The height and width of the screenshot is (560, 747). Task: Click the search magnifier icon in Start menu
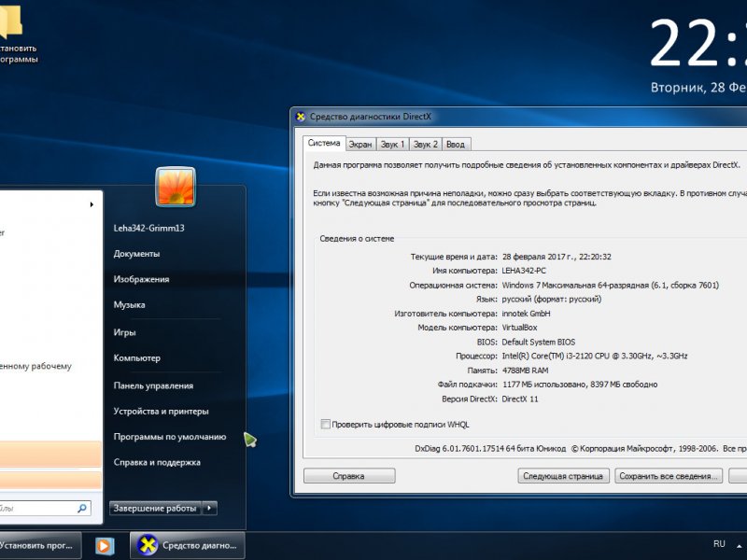(x=82, y=508)
